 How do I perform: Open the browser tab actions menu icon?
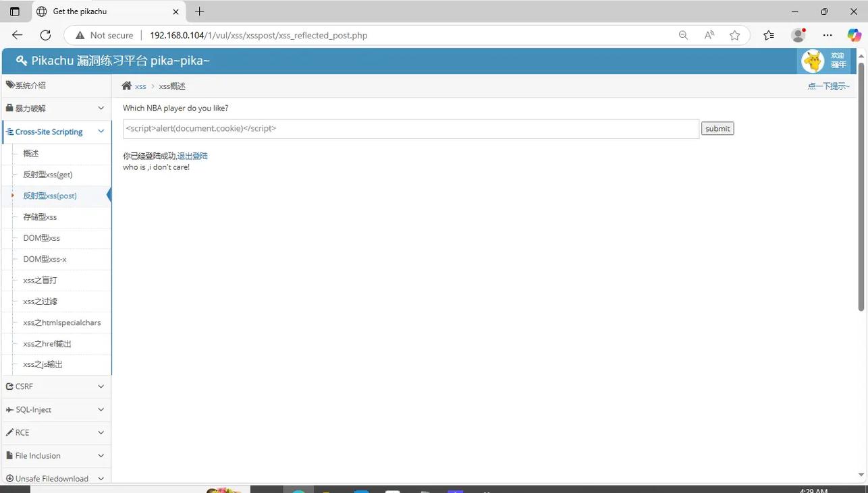tap(15, 11)
